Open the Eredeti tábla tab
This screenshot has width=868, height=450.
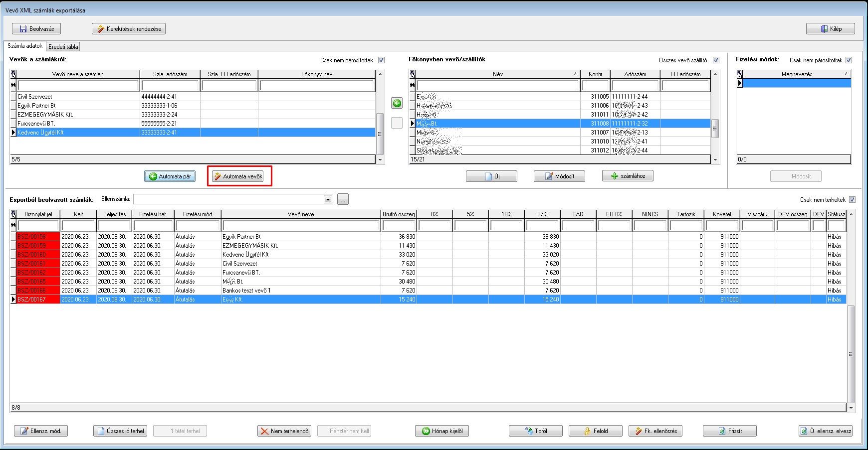63,47
